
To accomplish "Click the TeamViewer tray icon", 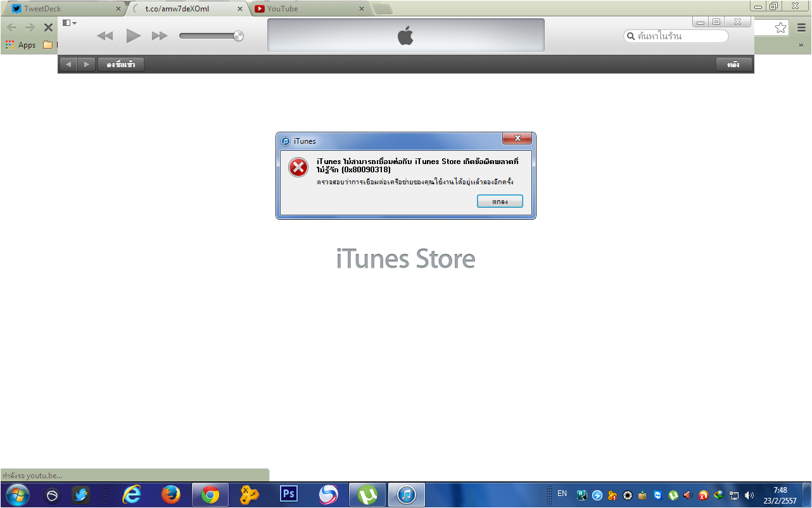I will (x=658, y=495).
